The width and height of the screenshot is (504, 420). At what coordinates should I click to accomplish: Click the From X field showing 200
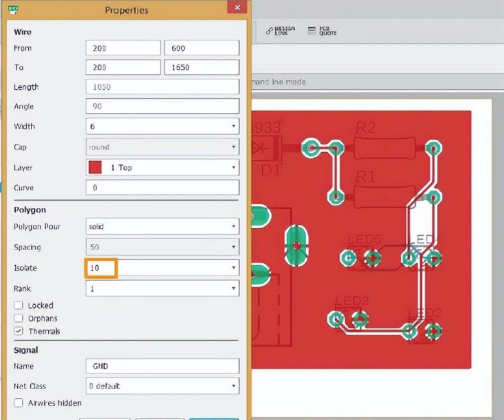123,48
